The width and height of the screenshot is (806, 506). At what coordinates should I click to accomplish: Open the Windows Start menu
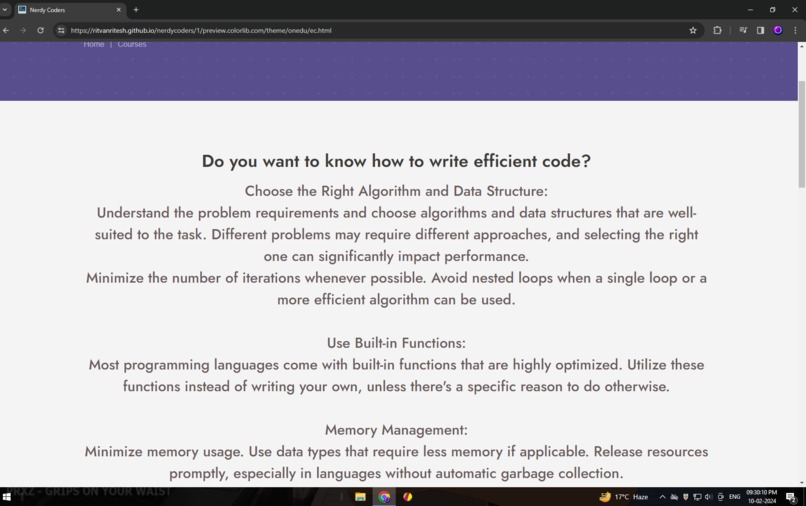pos(7,497)
